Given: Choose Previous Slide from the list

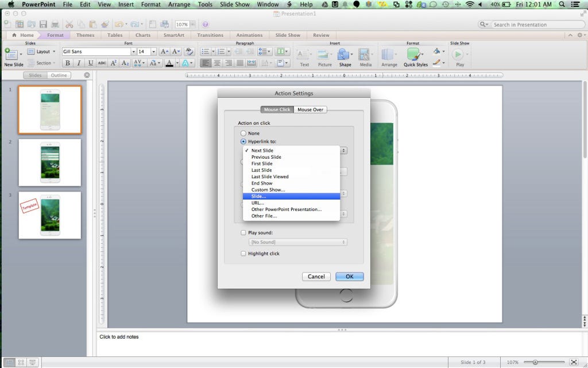Looking at the screenshot, I should 291,157.
